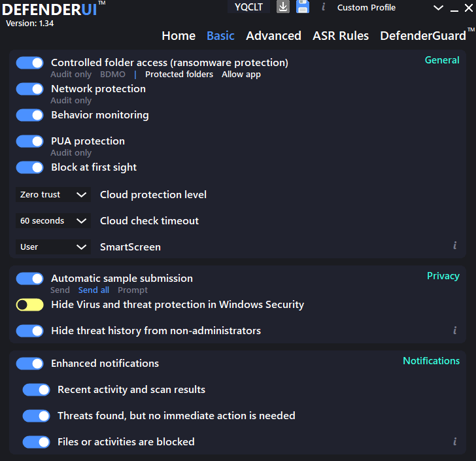The height and width of the screenshot is (461, 476).
Task: Click the Allow app link
Action: 241,75
